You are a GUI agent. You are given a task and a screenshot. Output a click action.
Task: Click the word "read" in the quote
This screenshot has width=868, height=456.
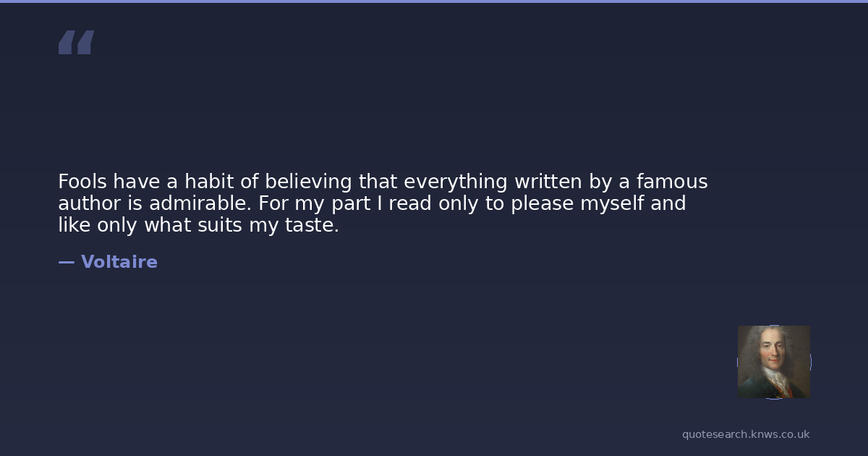(410, 203)
